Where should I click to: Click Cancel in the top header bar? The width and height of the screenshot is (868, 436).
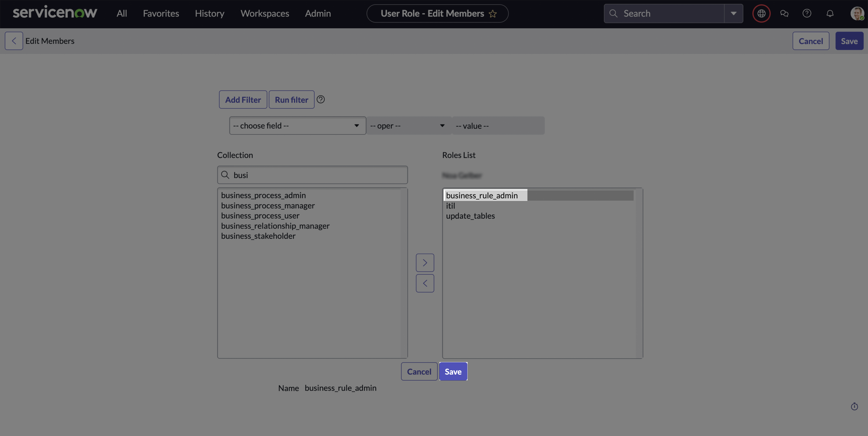(x=811, y=41)
